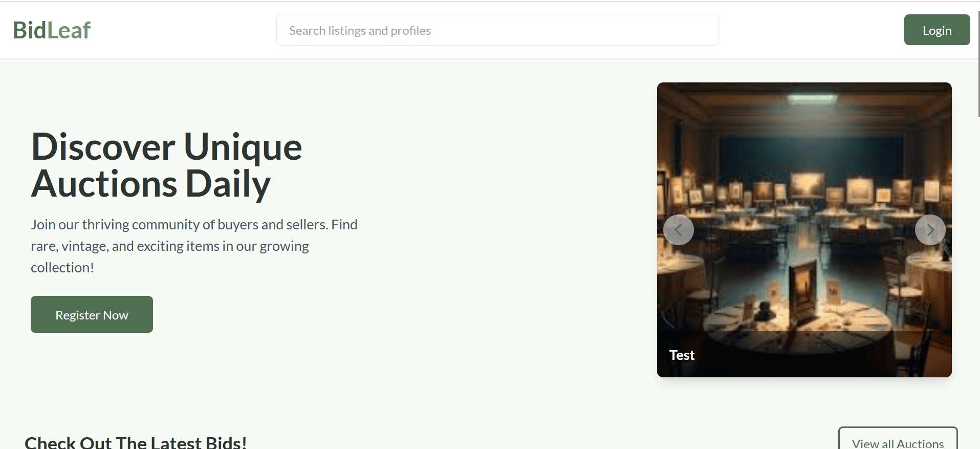The width and height of the screenshot is (980, 449).
Task: Click the ceiling light in the carousel photo
Action: 812,99
